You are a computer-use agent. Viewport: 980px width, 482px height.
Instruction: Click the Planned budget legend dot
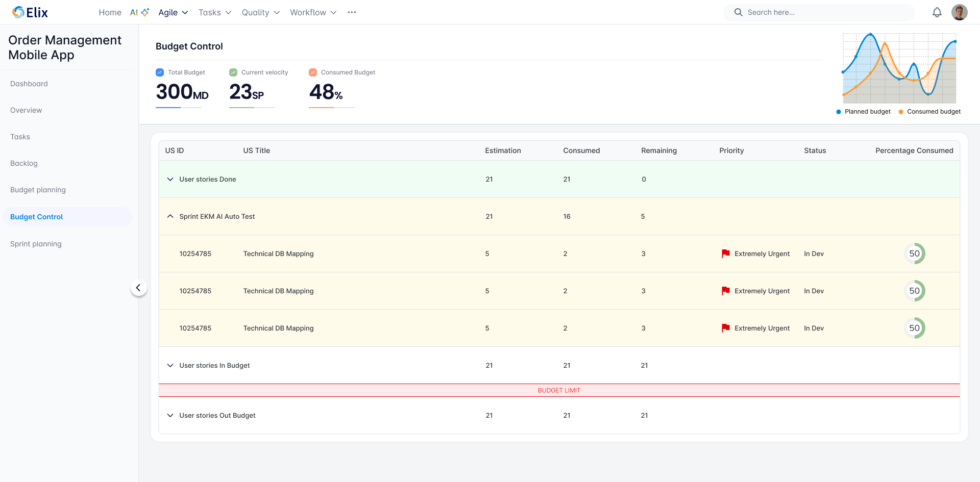pyautogui.click(x=839, y=112)
